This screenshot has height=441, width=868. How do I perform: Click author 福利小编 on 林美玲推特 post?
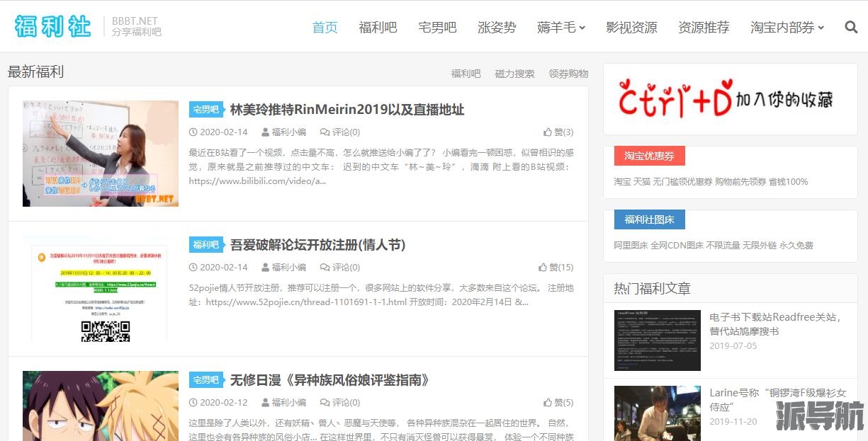pos(283,132)
